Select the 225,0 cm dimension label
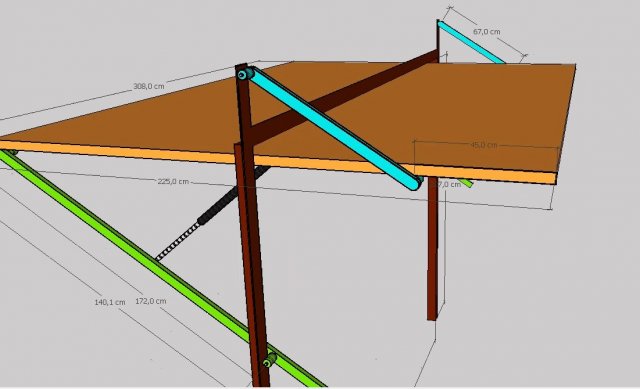The height and width of the screenshot is (389, 640). (x=173, y=182)
